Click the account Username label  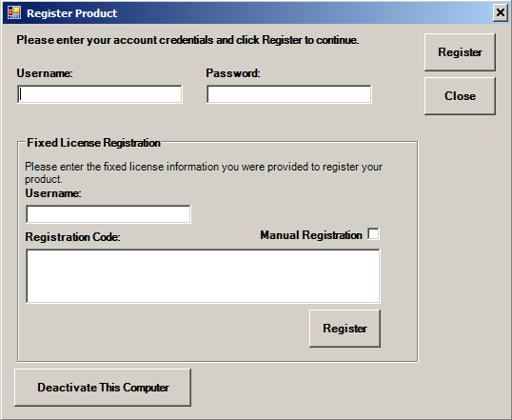tap(45, 73)
